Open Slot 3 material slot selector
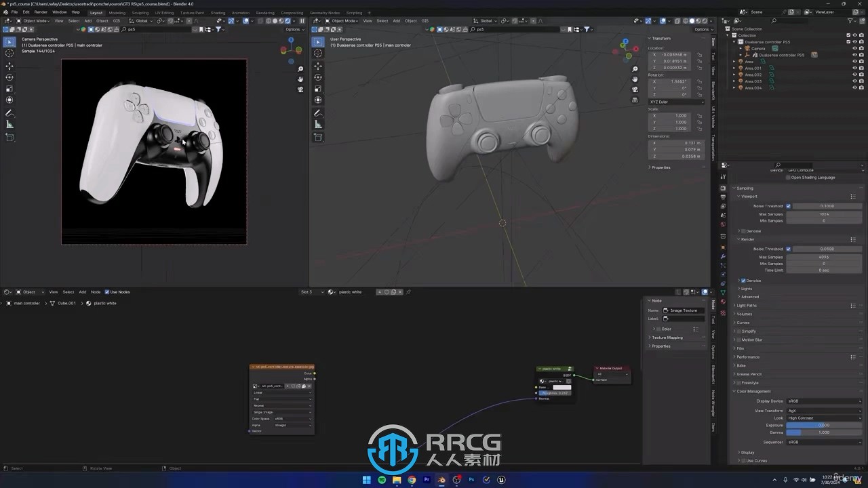This screenshot has width=868, height=488. click(312, 292)
